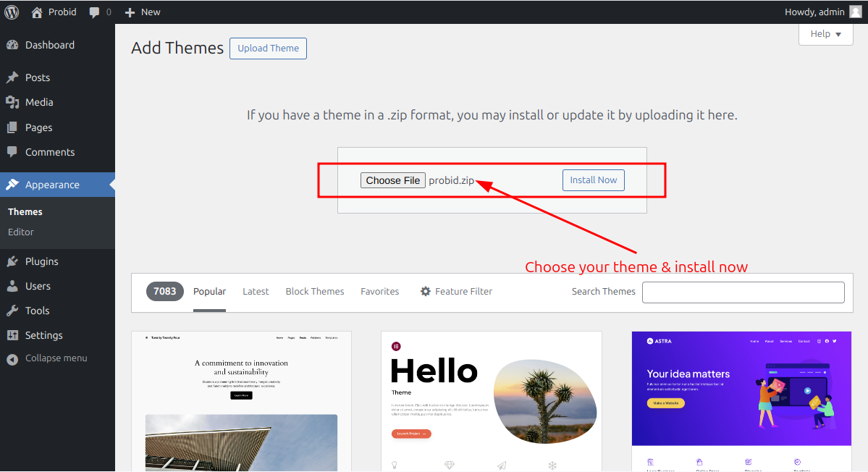Image resolution: width=868 pixels, height=472 pixels.
Task: Click the Comments speech bubble icon in sidebar
Action: click(12, 151)
